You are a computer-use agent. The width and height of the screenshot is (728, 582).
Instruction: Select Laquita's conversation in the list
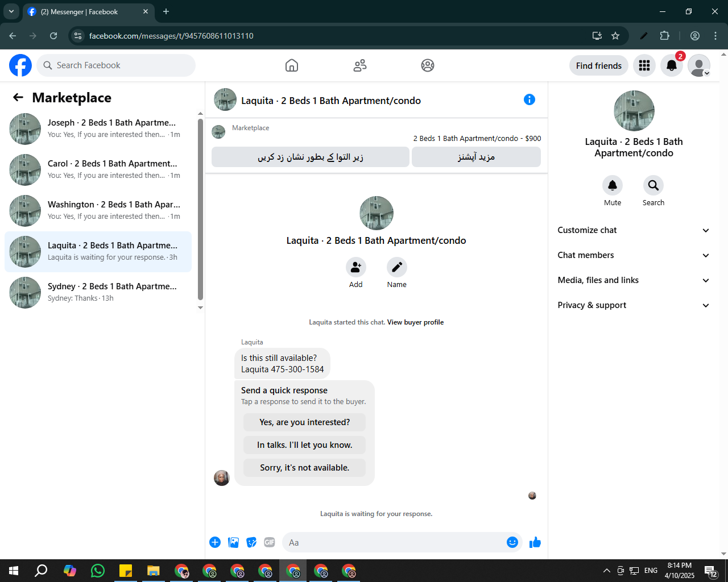pyautogui.click(x=98, y=252)
